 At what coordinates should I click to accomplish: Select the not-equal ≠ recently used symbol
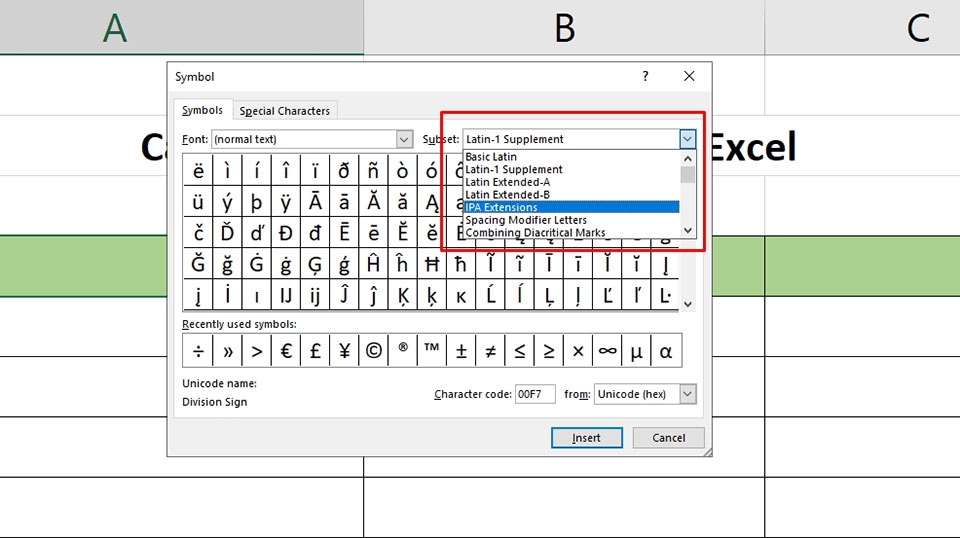click(x=490, y=351)
